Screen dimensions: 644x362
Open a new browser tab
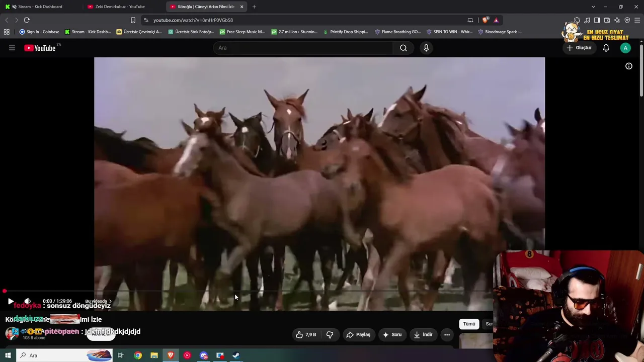tap(254, 7)
